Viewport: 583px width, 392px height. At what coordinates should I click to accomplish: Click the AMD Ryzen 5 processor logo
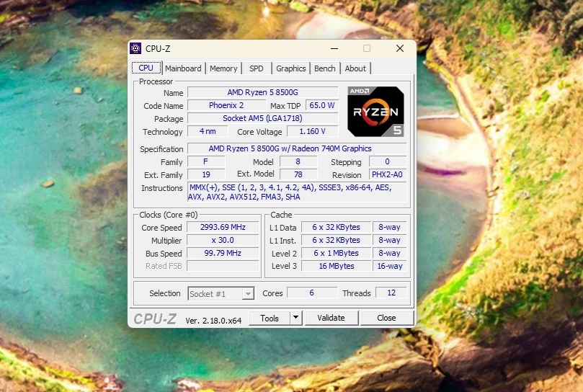click(x=375, y=112)
